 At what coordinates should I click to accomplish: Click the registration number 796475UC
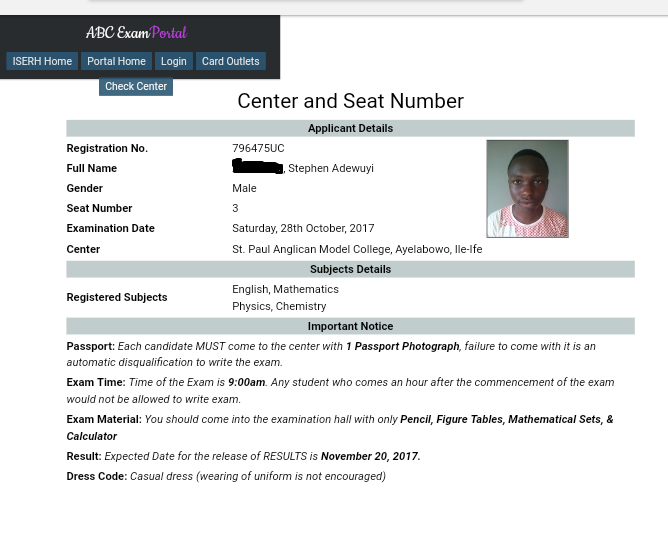[258, 148]
